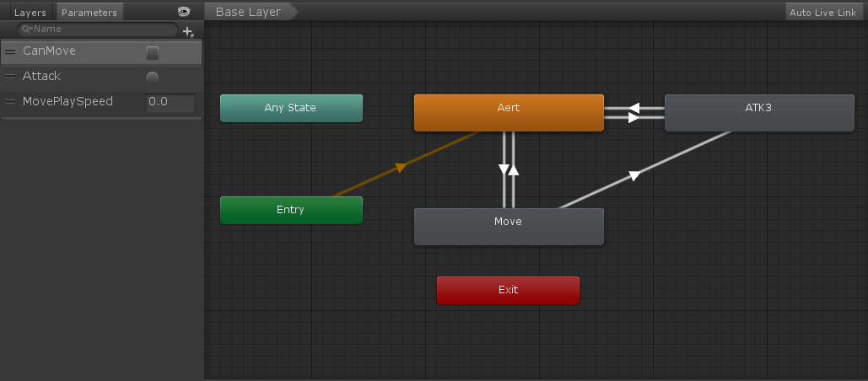Toggle the Auto Live Link button
This screenshot has width=868, height=381.
(x=823, y=12)
